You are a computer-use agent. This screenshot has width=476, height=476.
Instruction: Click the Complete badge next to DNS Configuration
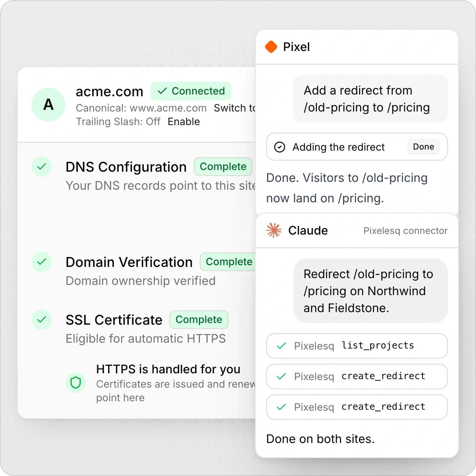click(x=223, y=167)
